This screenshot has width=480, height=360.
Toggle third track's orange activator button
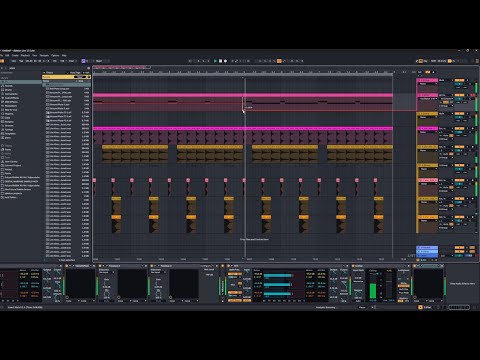tap(459, 114)
